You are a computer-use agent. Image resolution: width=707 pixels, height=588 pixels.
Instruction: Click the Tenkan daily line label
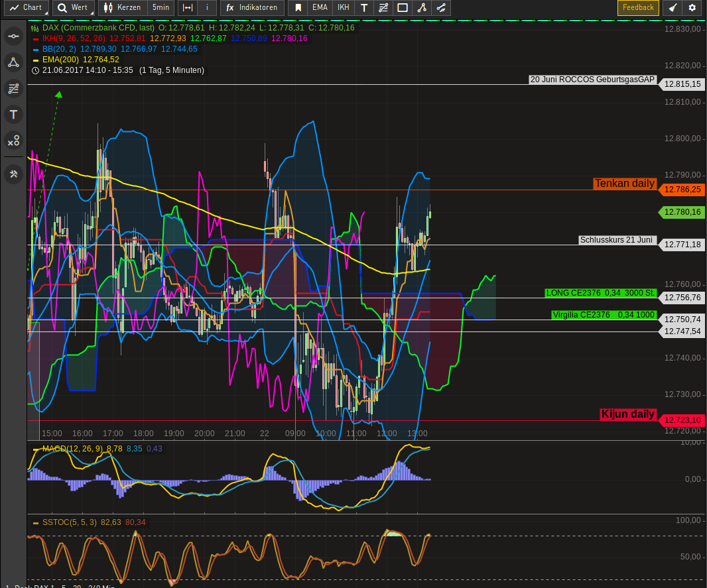coord(624,184)
